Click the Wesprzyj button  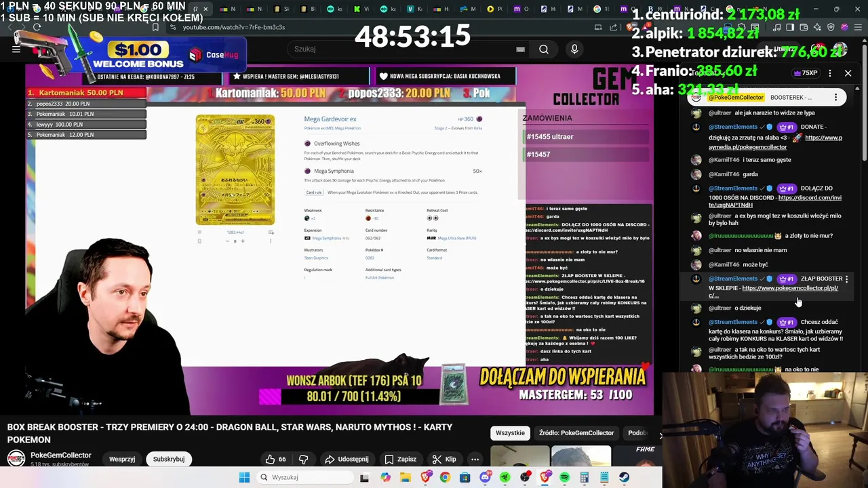coord(122,459)
